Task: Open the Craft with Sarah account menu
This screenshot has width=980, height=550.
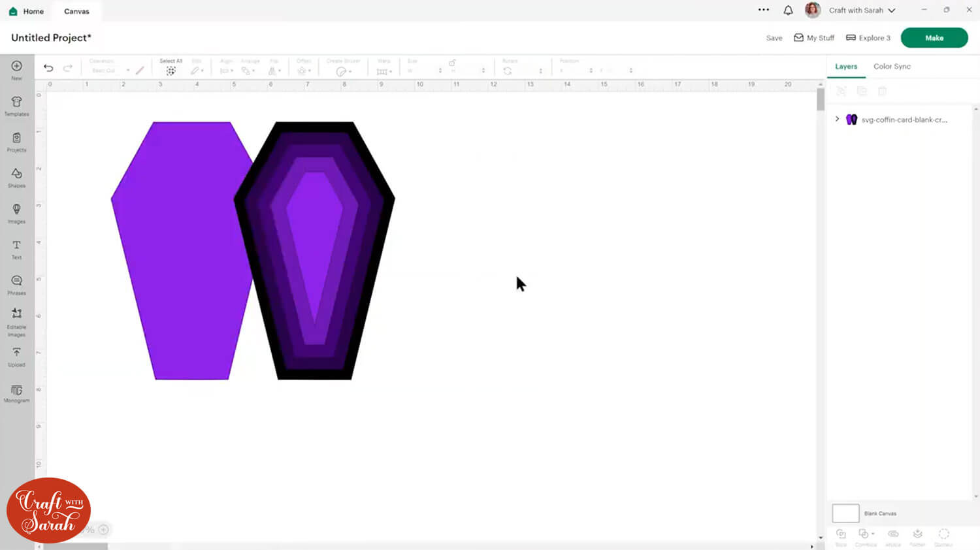Action: click(862, 10)
